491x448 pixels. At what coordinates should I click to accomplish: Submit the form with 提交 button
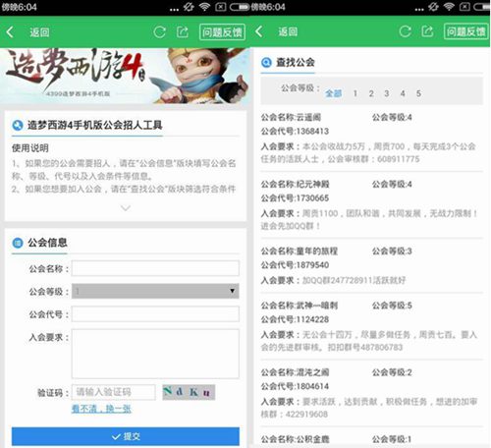(x=126, y=436)
